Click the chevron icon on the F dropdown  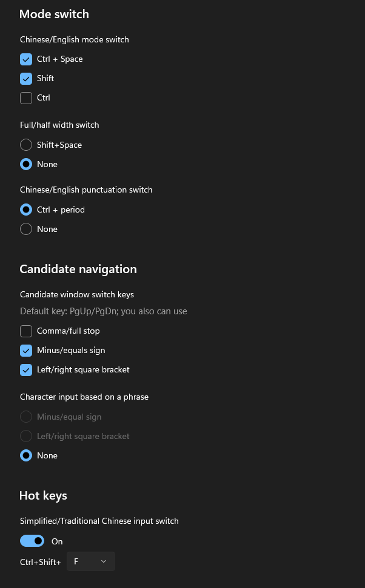coord(104,561)
